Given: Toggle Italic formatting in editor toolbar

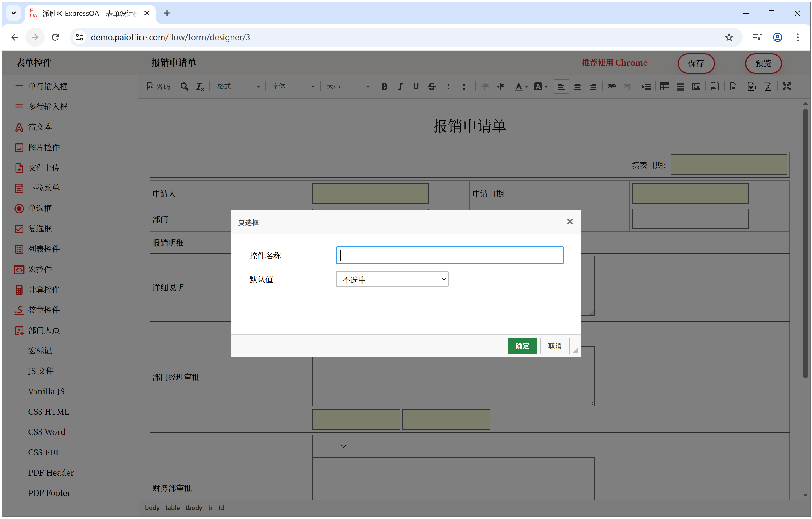Looking at the screenshot, I should [x=400, y=87].
